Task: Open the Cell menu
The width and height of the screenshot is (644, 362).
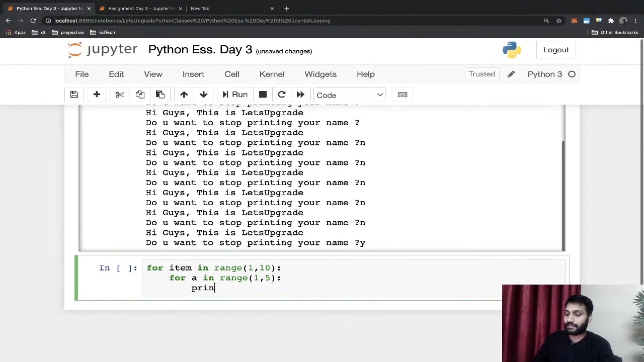Action: point(232,74)
